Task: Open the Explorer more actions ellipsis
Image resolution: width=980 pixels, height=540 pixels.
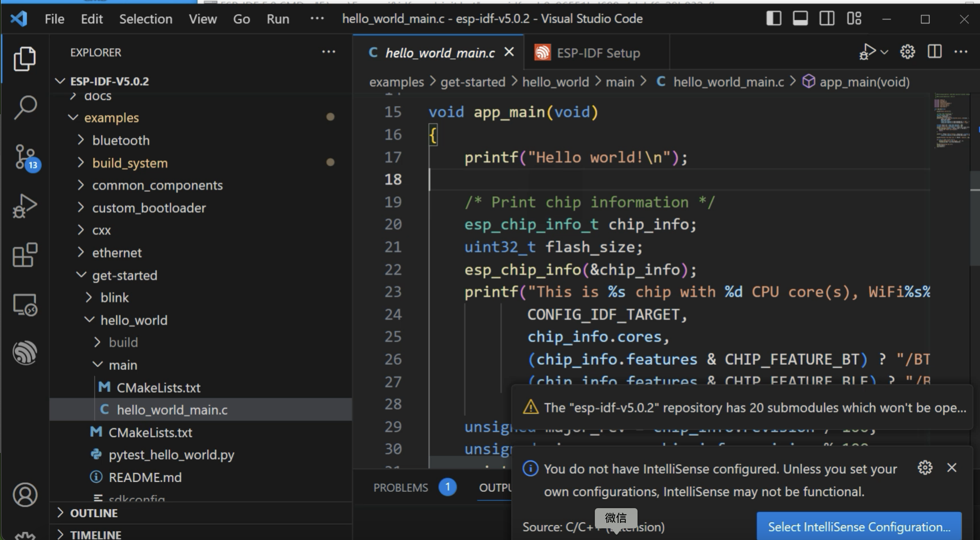Action: click(x=328, y=52)
